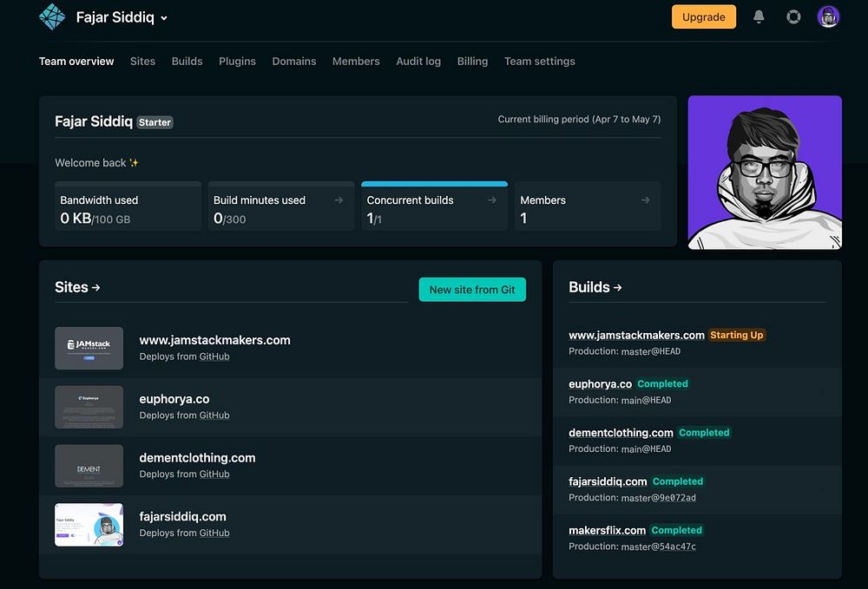Open the fajarsiddiq.com site thumbnail
Screen dimensions: 868x589
(x=89, y=525)
